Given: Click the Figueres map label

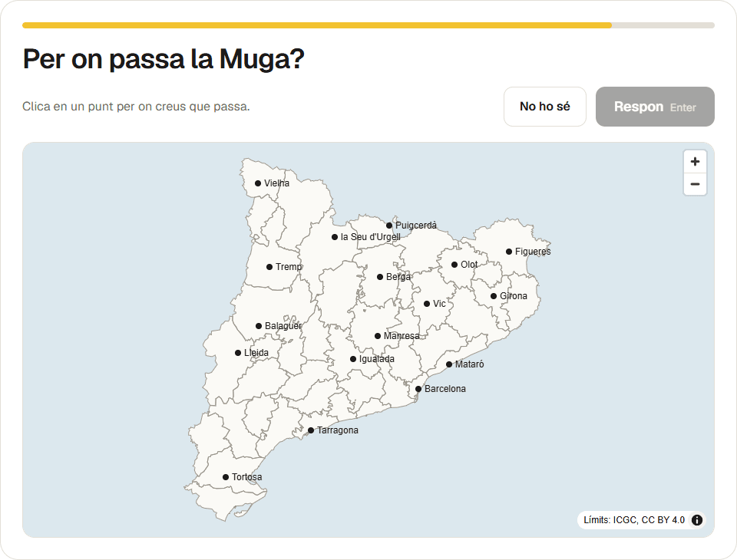Looking at the screenshot, I should coord(533,252).
